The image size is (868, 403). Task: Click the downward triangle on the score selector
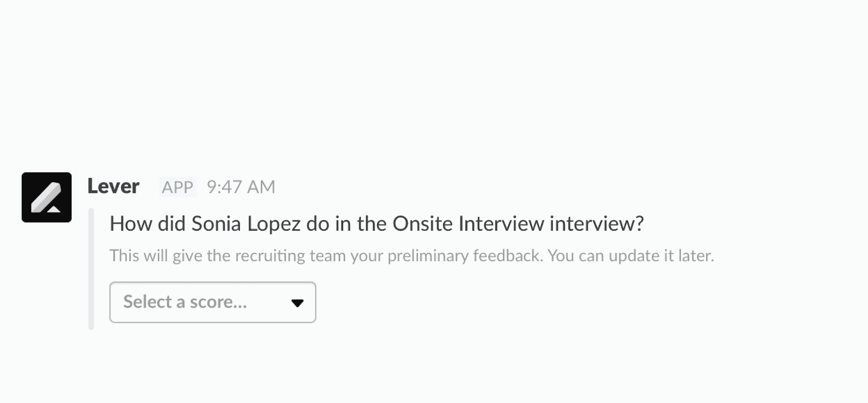pos(298,302)
